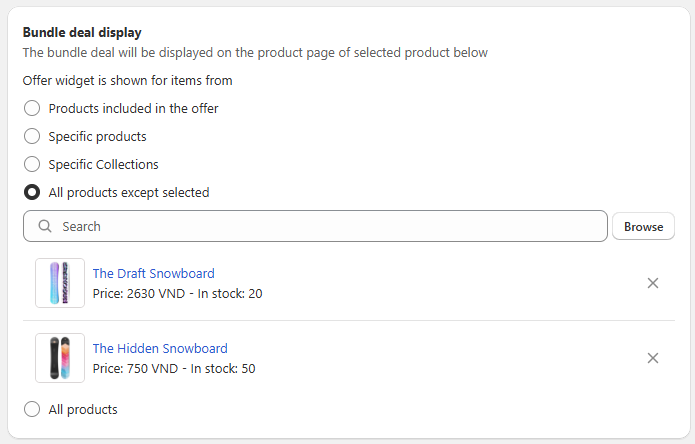Remove The Hidden Snowboard from selection
This screenshot has height=444, width=695.
coord(653,358)
